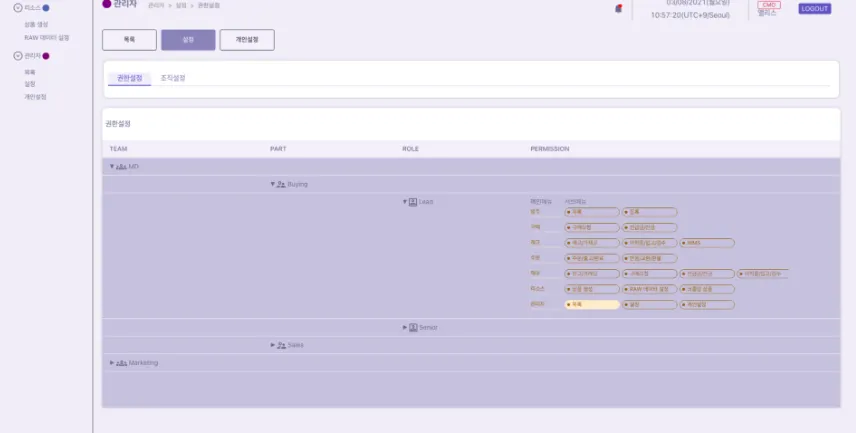Screen dimensions: 856x433
Task: Click the 관리자 breadcrumb link
Action: [x=156, y=5]
